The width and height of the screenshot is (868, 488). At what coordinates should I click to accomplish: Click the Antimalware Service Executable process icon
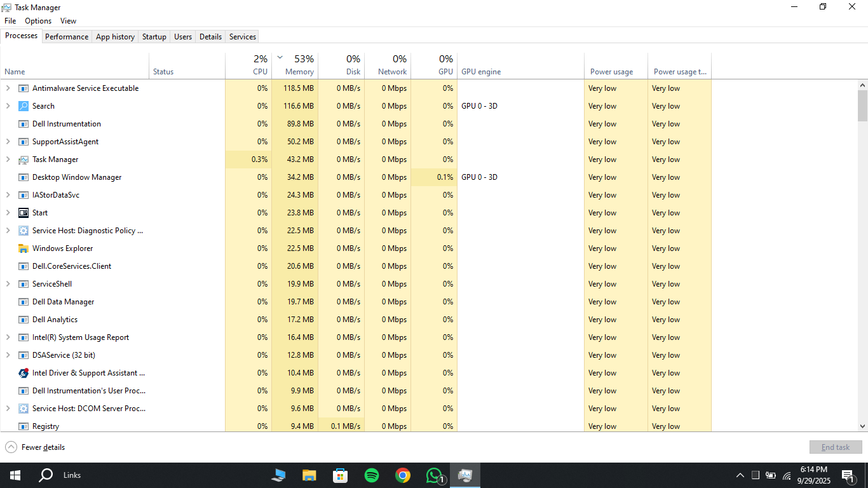tap(24, 88)
